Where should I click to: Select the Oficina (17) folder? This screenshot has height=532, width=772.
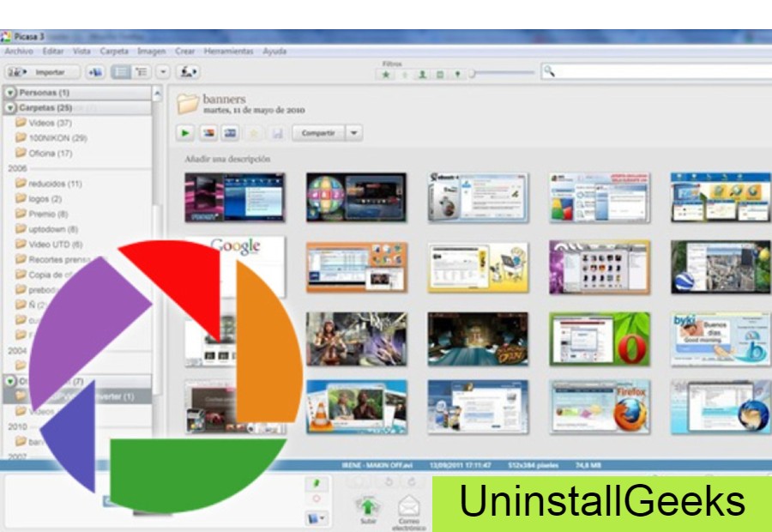point(44,154)
